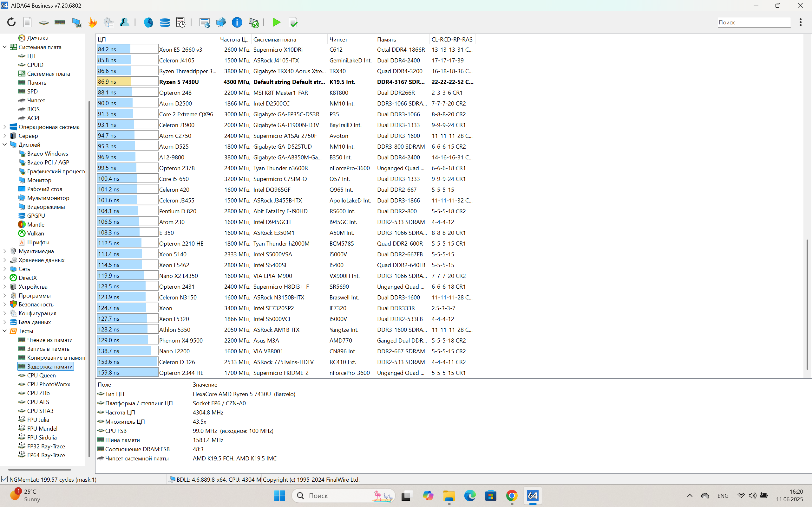The height and width of the screenshot is (507, 812).
Task: Click the 86.9 ns yellow result bar
Action: [x=127, y=81]
